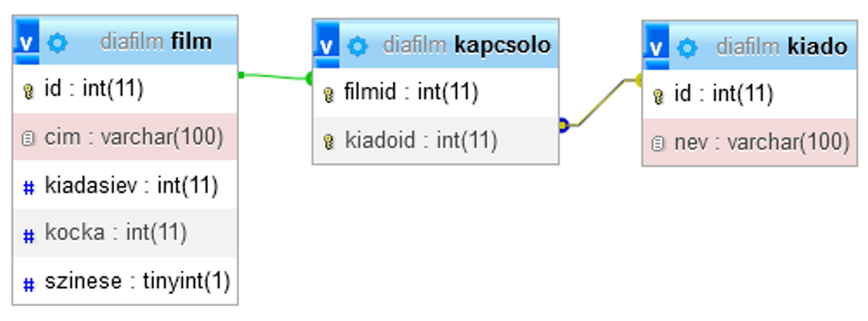Click the hash icon beside szinese
Viewport: 868px width, 321px height.
(x=28, y=284)
